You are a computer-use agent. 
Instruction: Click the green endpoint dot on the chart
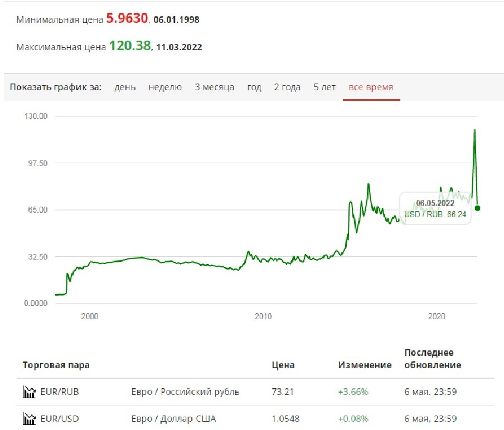(x=477, y=208)
